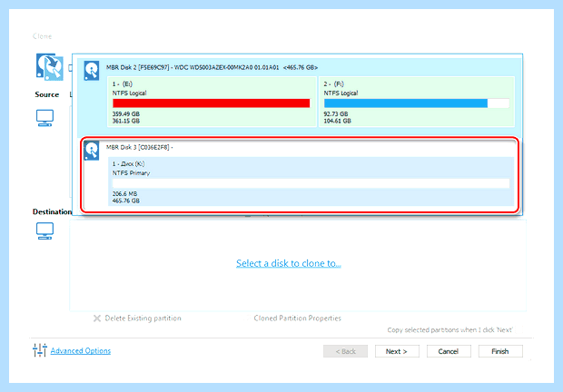Click the Advanced Options sliders icon
The height and width of the screenshot is (392, 563).
click(x=39, y=350)
